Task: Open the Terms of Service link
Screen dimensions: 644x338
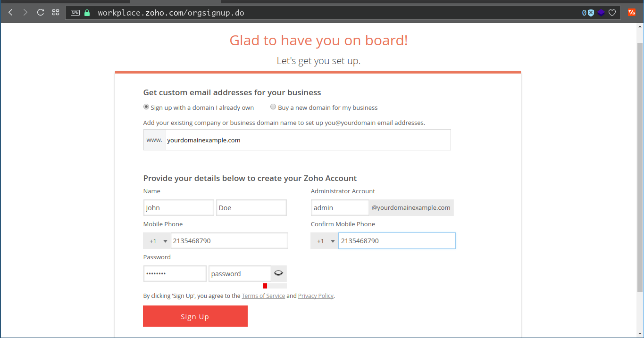Action: pyautogui.click(x=263, y=296)
